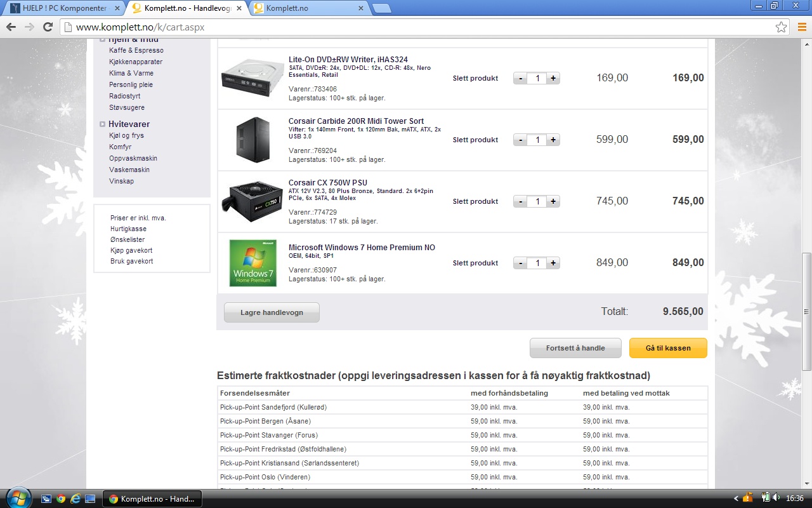
Task: Open Corsair Carbide 200R Midi Tower Sort link
Action: pyautogui.click(x=356, y=121)
